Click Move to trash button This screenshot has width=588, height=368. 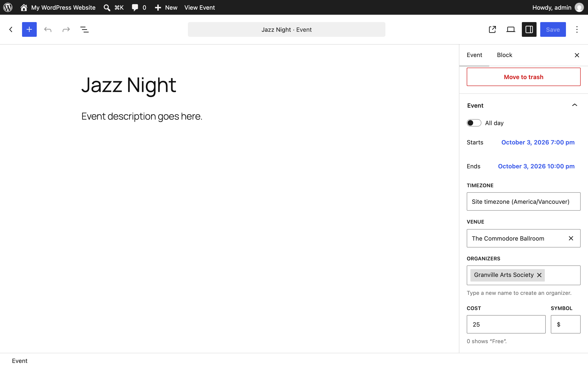tap(524, 77)
